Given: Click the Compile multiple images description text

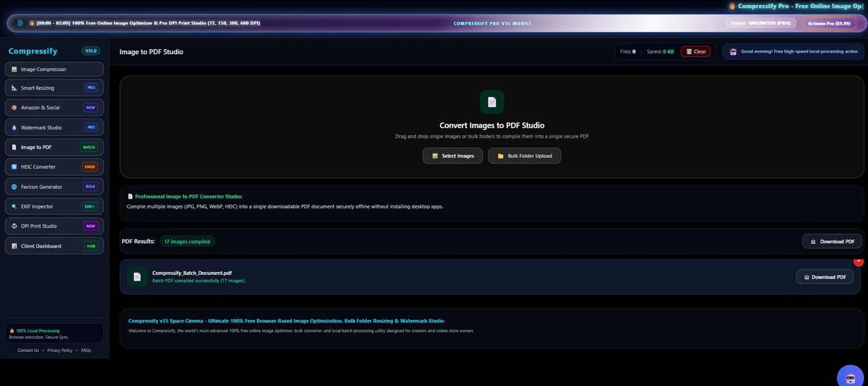Looking at the screenshot, I should tap(285, 206).
